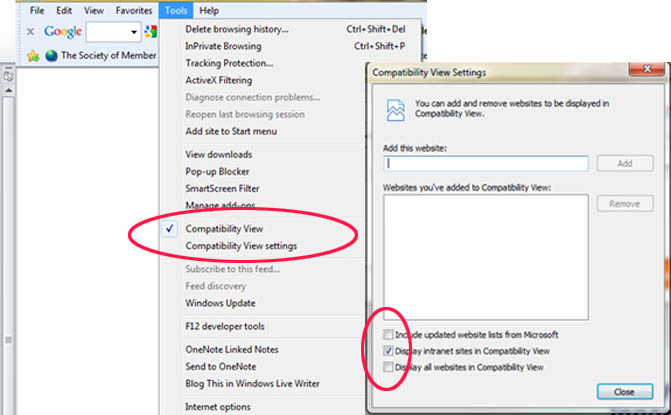
Task: Open the Google search box dropdown arrow
Action: [135, 32]
